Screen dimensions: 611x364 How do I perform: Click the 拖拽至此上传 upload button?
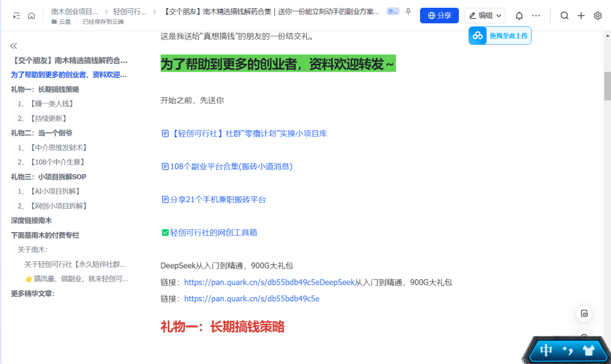point(500,36)
